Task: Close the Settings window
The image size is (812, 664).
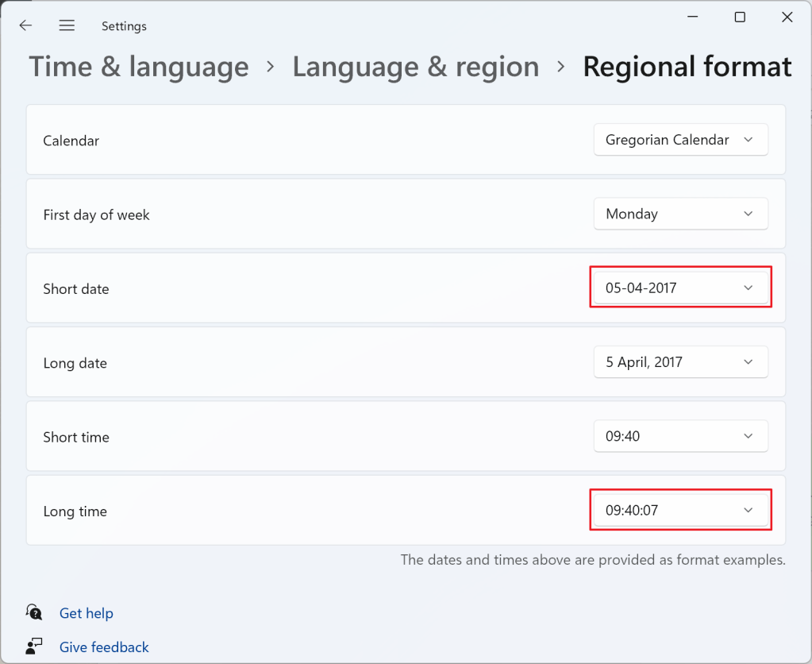Action: point(787,17)
